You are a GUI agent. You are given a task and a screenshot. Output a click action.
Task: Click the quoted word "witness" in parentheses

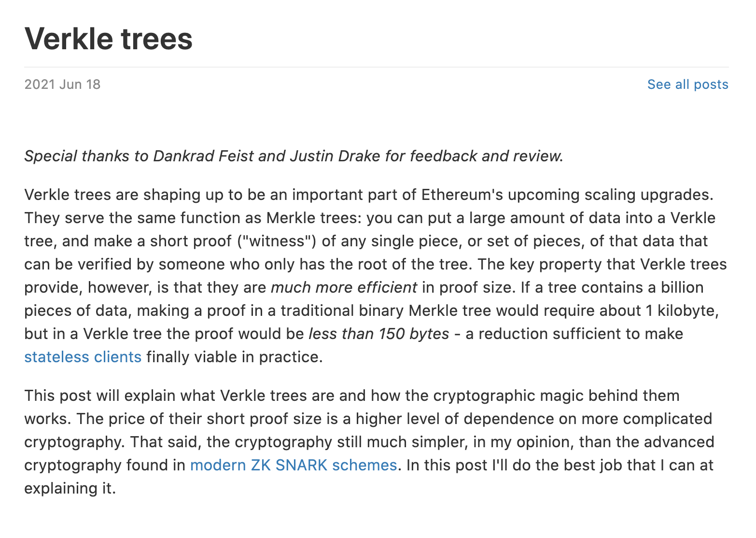[277, 241]
